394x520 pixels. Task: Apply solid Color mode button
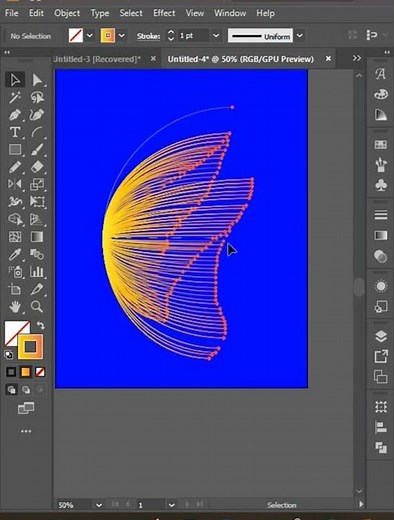(x=11, y=372)
